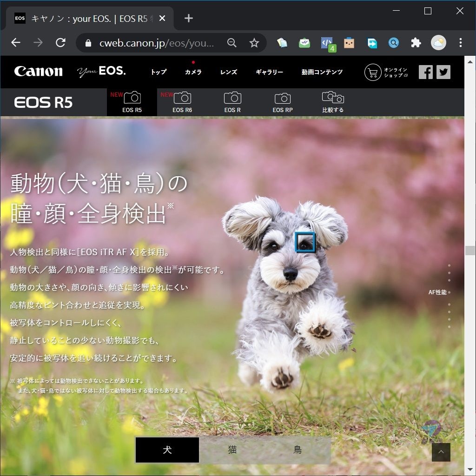
Task: Open the 動画コンテンツ menu item
Action: pyautogui.click(x=322, y=72)
